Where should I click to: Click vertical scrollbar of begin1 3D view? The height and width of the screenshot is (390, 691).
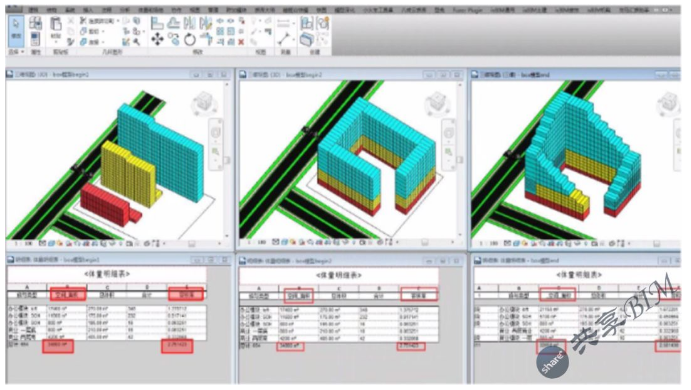[x=227, y=161]
